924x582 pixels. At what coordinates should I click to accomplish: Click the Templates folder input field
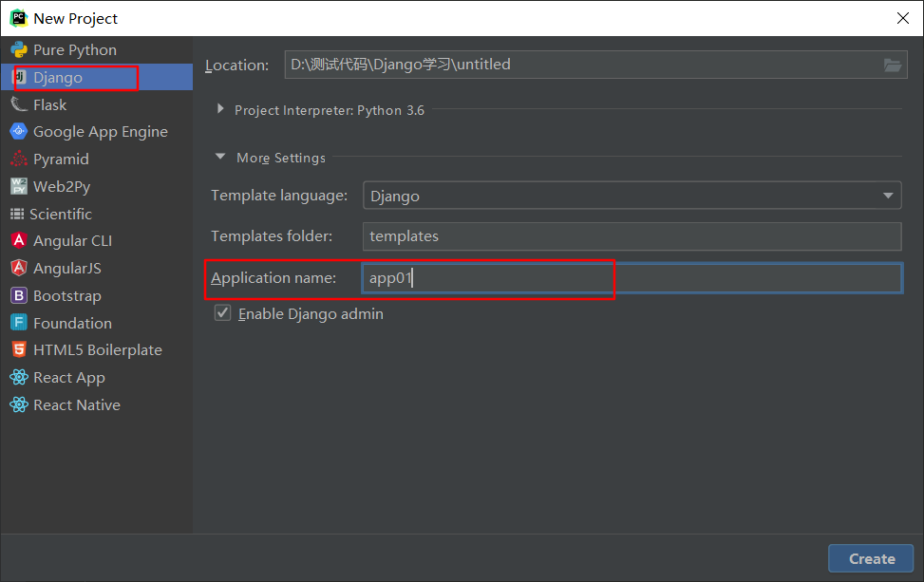632,236
